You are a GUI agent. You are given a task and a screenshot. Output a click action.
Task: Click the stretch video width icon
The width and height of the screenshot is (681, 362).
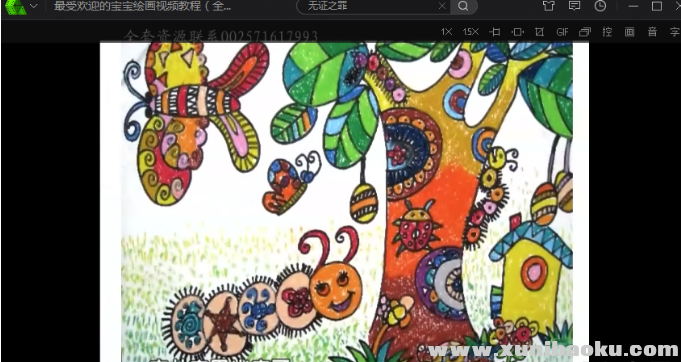[518, 32]
